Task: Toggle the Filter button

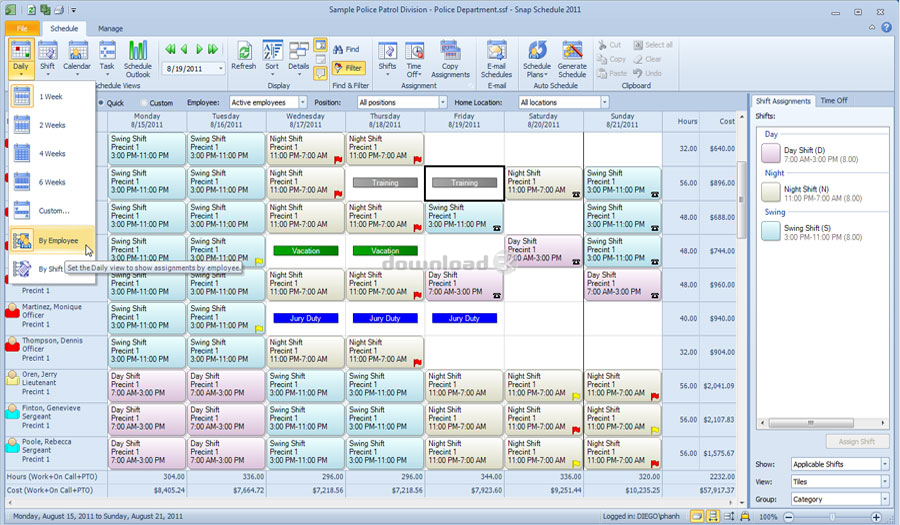Action: pos(348,68)
